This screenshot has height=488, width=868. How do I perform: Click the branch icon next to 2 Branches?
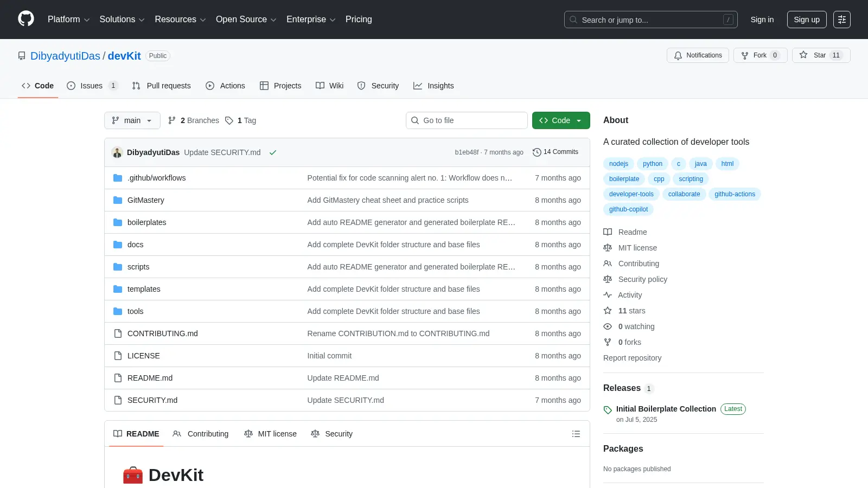(172, 120)
